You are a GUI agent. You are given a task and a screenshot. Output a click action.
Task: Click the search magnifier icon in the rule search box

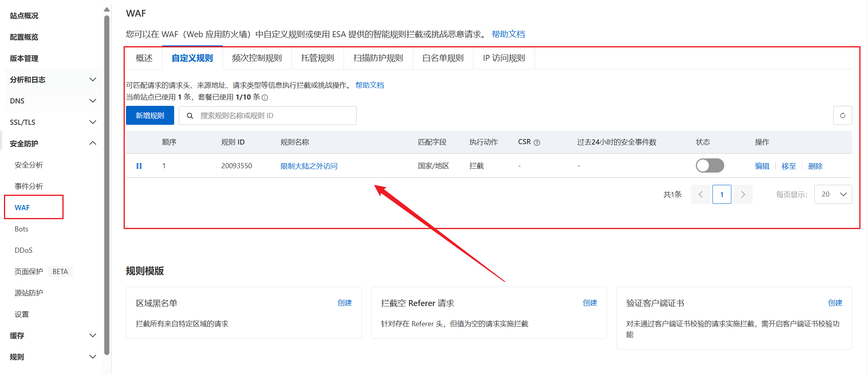pyautogui.click(x=190, y=116)
